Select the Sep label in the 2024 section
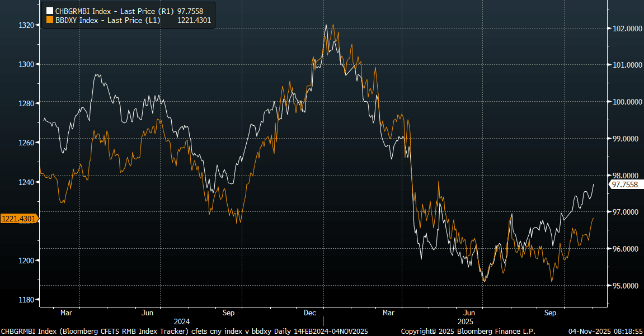 point(229,313)
